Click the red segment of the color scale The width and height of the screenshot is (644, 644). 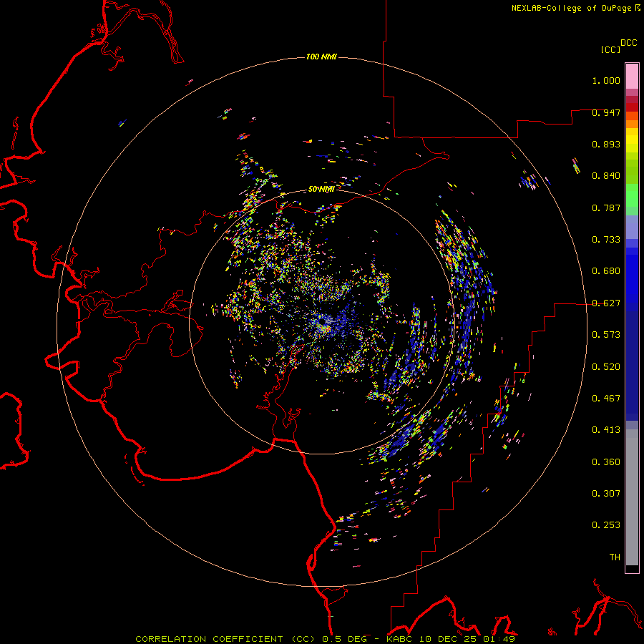(632, 107)
